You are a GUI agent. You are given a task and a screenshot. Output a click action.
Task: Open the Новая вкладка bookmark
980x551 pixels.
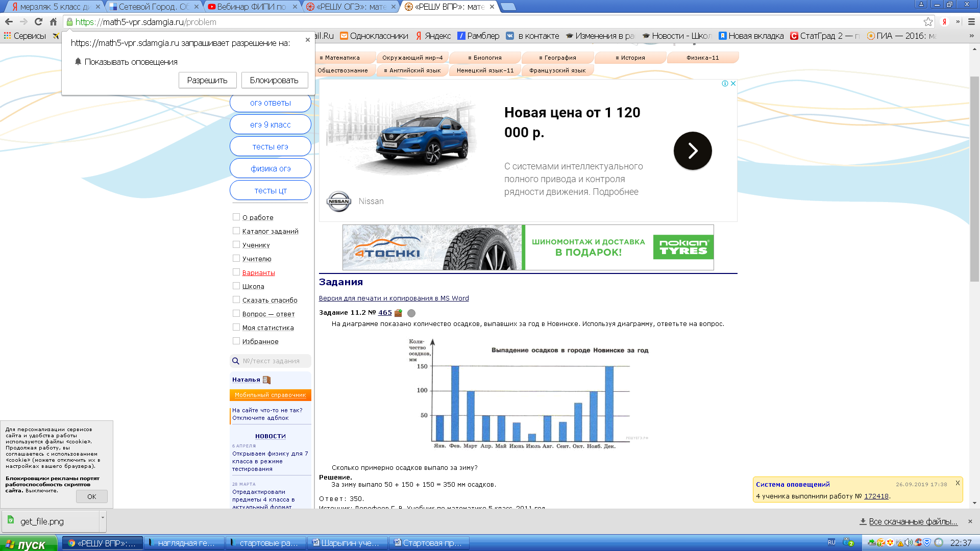point(751,36)
